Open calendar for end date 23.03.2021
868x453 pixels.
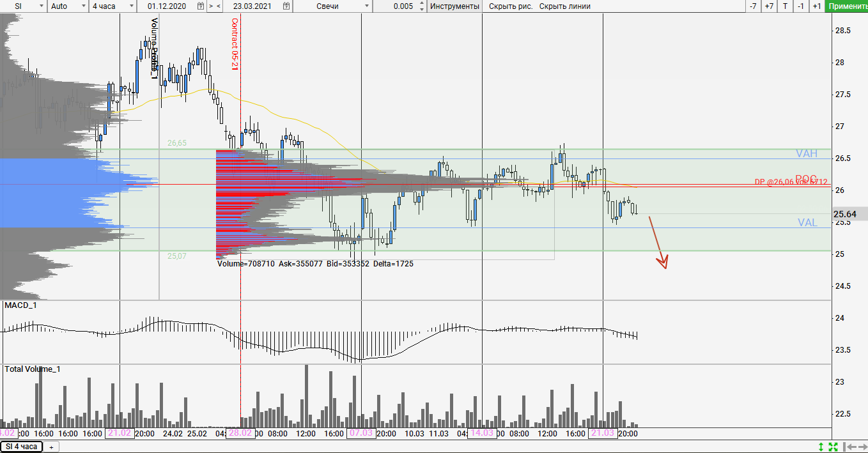point(287,6)
